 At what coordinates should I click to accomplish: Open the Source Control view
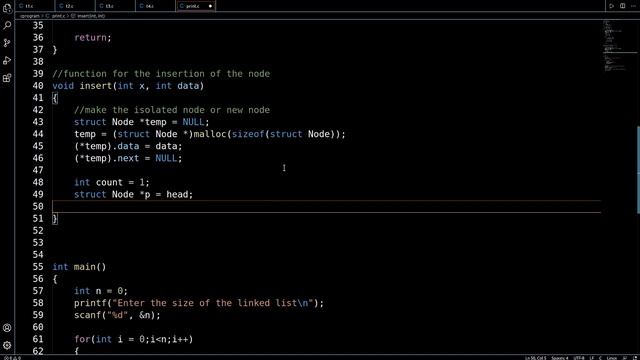7,43
